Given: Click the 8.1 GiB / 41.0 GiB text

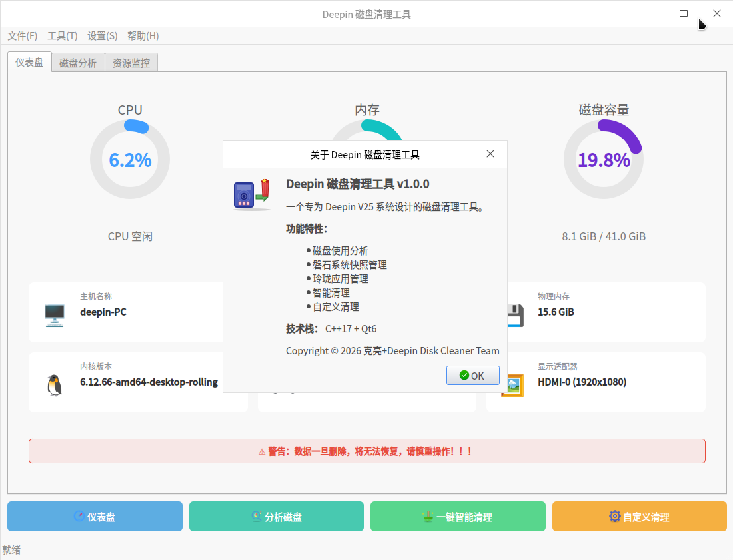Looking at the screenshot, I should pos(604,236).
